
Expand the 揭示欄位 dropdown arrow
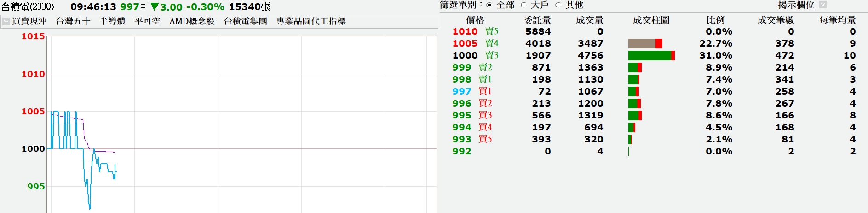[823, 5]
